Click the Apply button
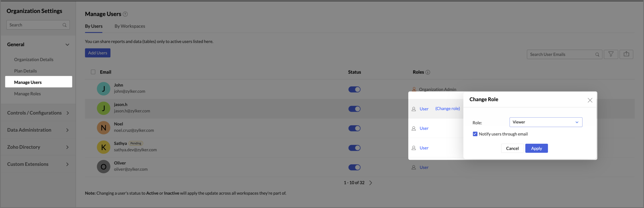Viewport: 644px width, 208px height. 536,148
